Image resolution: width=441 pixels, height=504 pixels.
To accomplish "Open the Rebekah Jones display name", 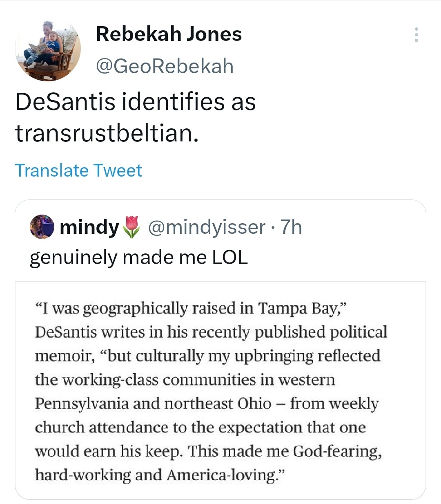I will coord(169,34).
